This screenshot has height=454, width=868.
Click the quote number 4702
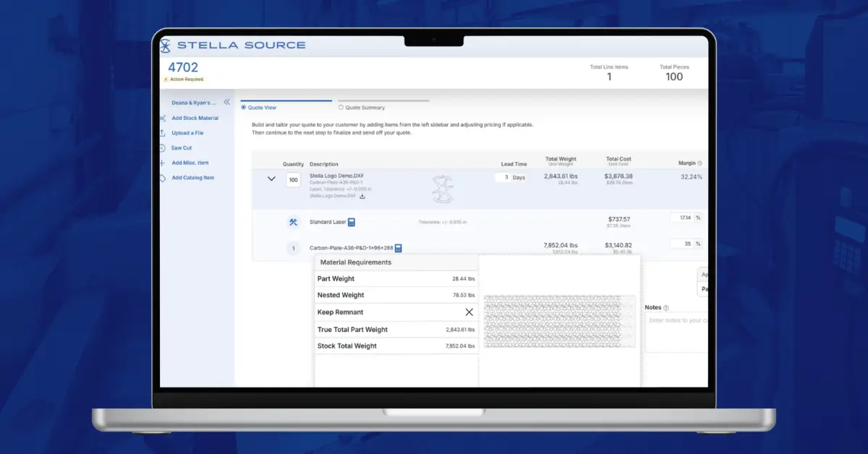[x=183, y=68]
